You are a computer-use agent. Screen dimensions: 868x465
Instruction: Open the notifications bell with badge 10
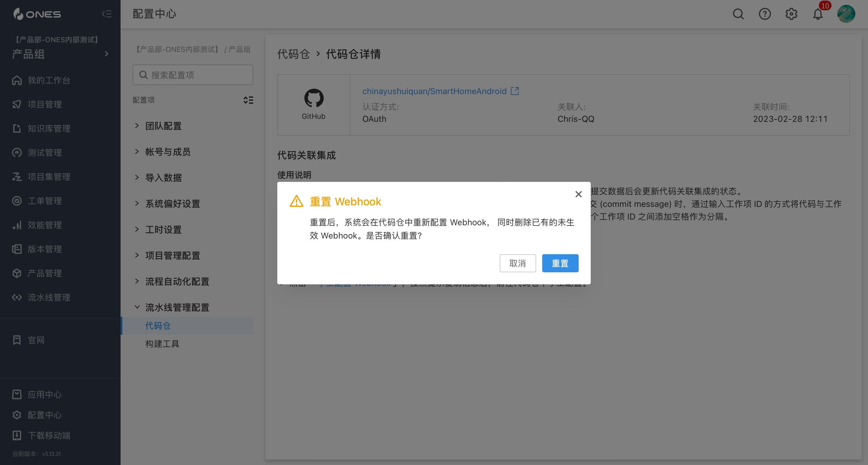point(818,14)
